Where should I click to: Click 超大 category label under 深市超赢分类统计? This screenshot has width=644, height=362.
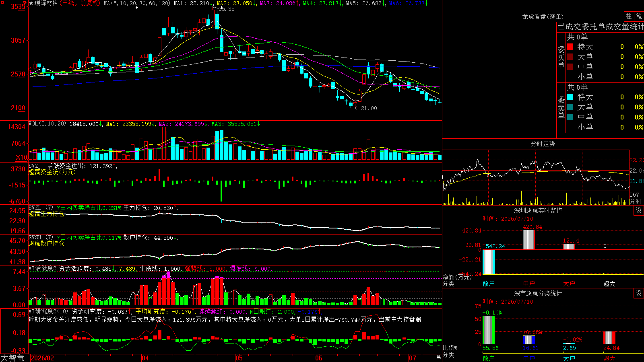point(609,358)
